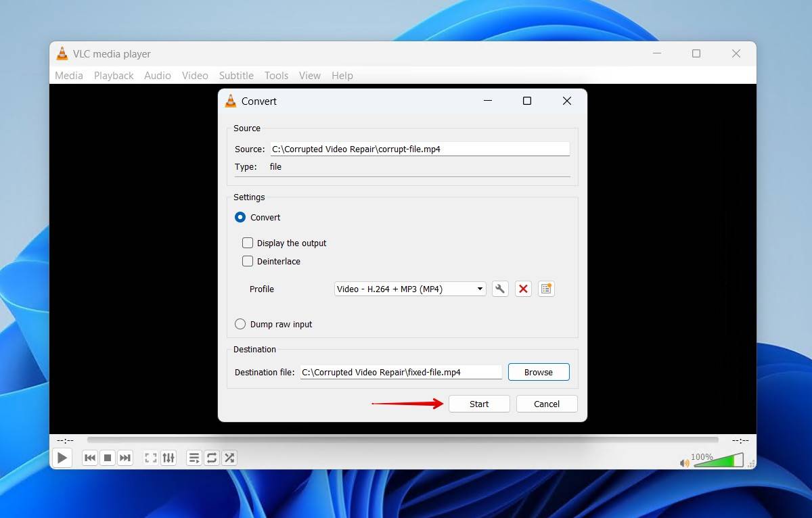The height and width of the screenshot is (518, 812).
Task: Minimize the Convert dialog
Action: click(x=488, y=101)
